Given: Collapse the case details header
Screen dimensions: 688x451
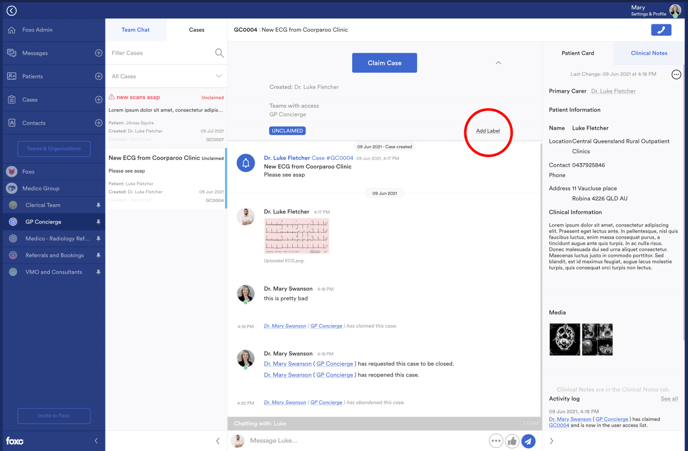Looking at the screenshot, I should point(498,63).
